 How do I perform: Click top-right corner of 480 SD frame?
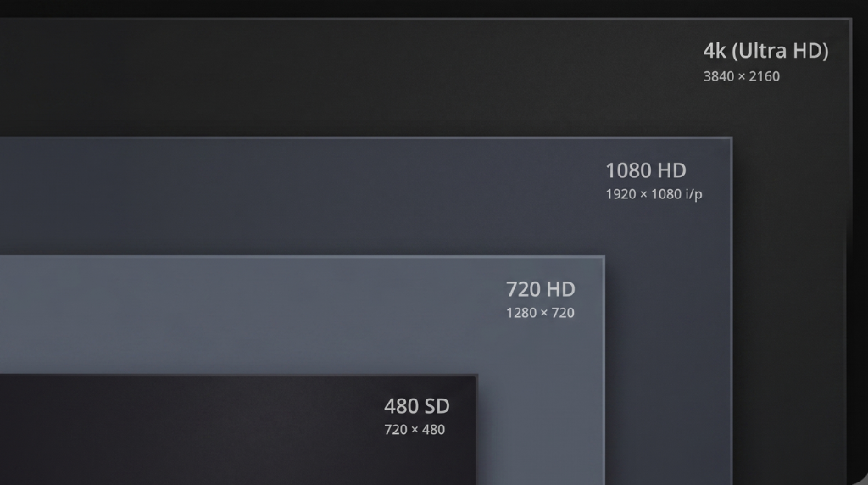coord(476,376)
